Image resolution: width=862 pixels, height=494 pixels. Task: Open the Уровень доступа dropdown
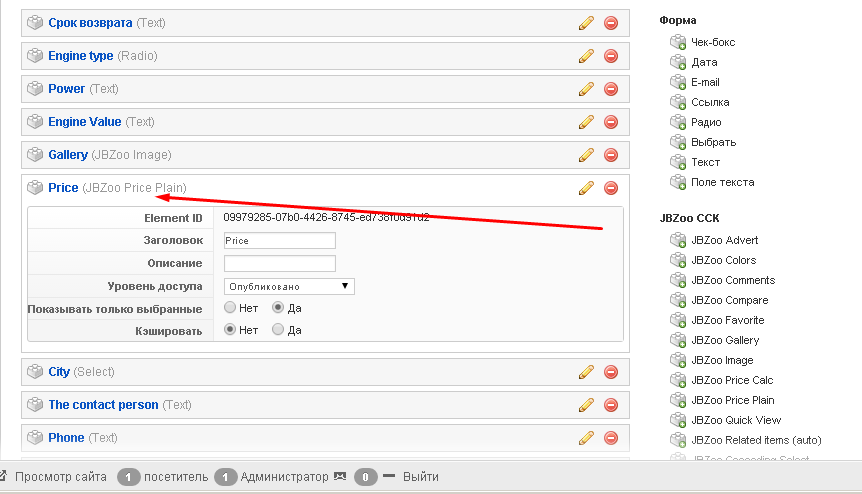point(289,286)
